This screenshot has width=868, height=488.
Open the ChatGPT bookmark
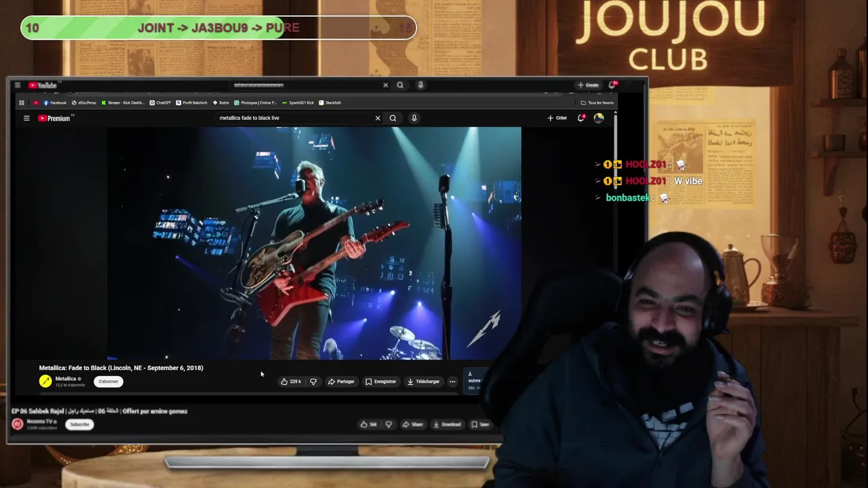coord(161,103)
